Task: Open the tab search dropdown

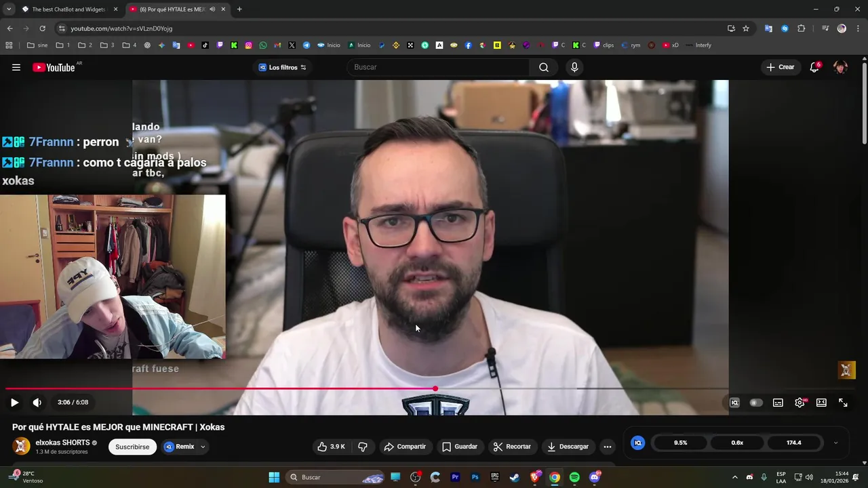Action: point(8,9)
